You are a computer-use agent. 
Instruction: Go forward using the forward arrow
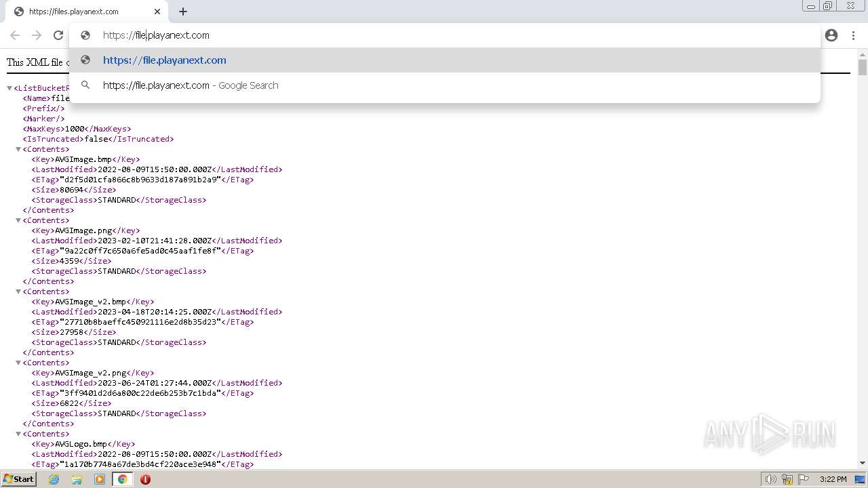coord(37,35)
